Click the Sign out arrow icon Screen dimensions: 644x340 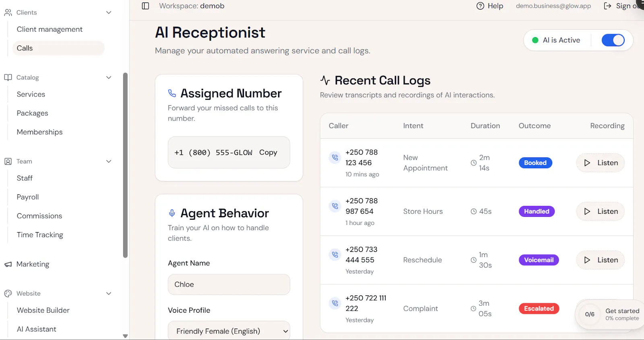coord(608,6)
